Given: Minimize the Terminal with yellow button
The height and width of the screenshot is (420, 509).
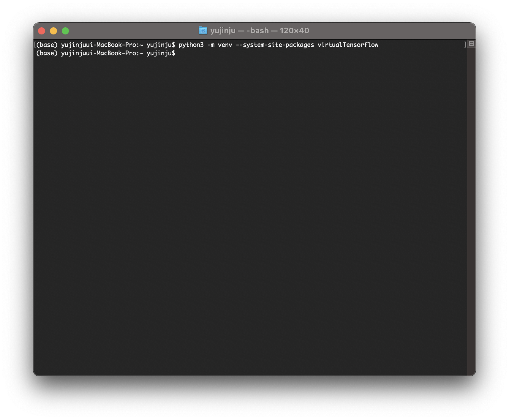Looking at the screenshot, I should [53, 31].
